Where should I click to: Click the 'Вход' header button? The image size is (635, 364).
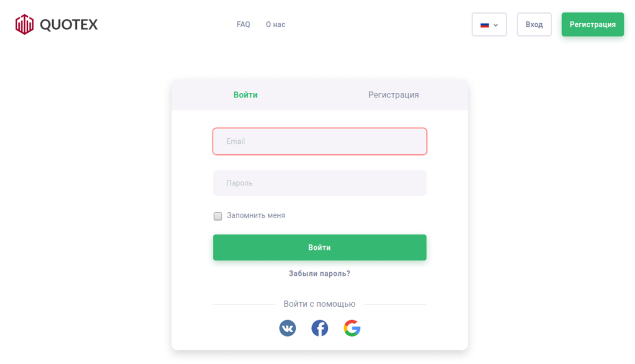[x=534, y=24]
